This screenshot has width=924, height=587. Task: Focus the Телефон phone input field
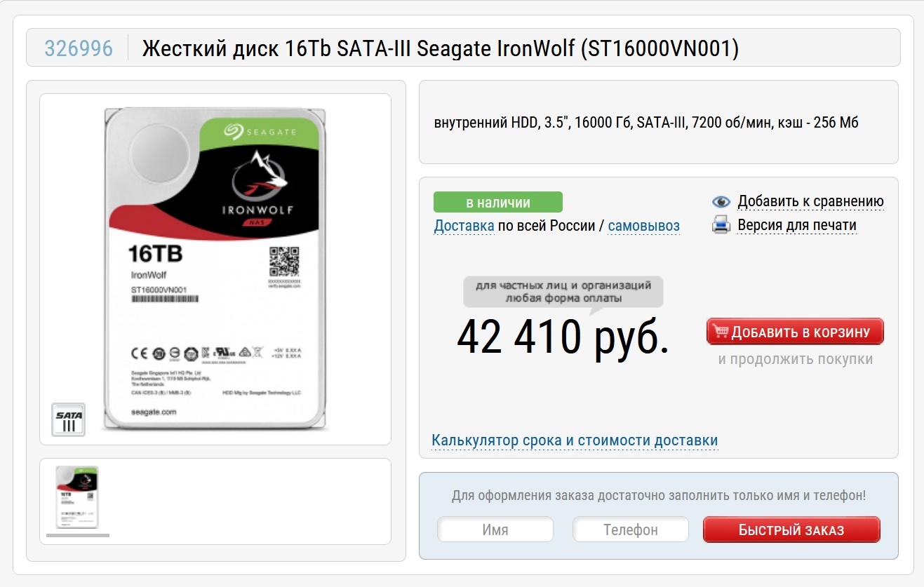pyautogui.click(x=631, y=529)
